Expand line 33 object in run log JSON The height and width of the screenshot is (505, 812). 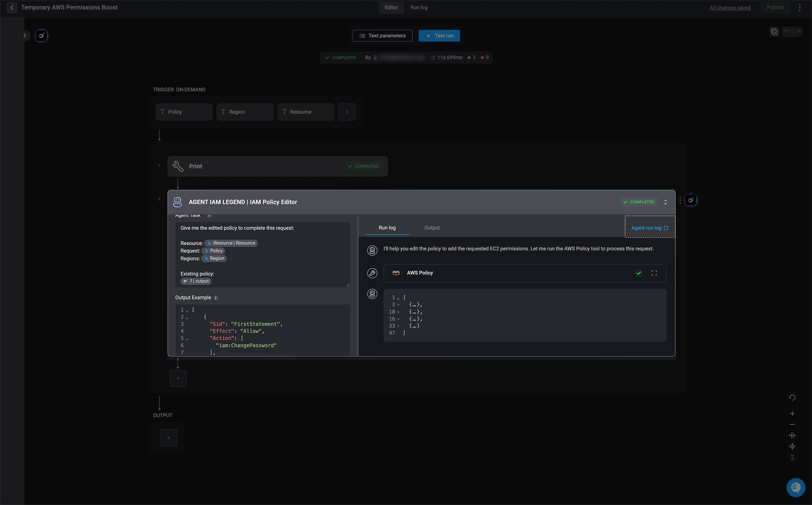click(x=398, y=326)
